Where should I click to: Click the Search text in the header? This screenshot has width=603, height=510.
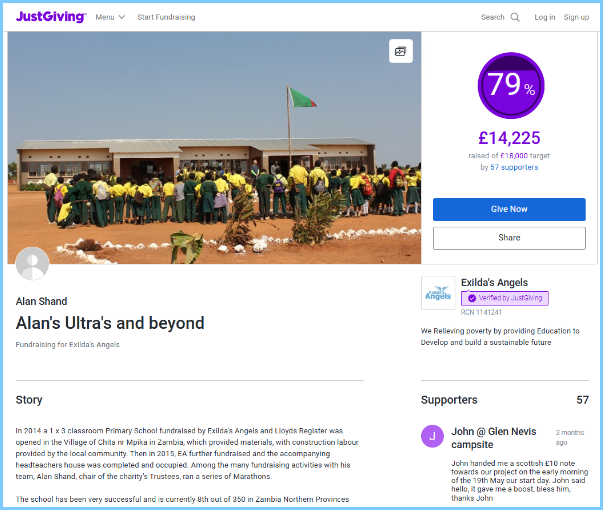click(x=493, y=17)
